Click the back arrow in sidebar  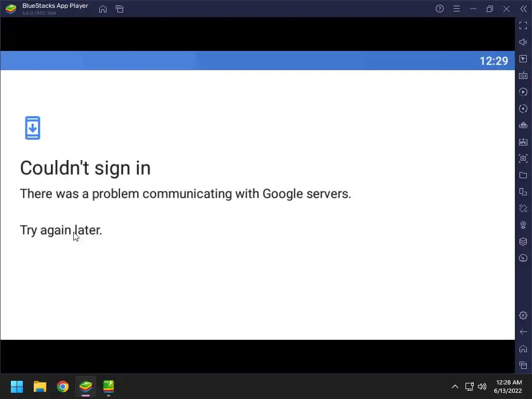523,332
